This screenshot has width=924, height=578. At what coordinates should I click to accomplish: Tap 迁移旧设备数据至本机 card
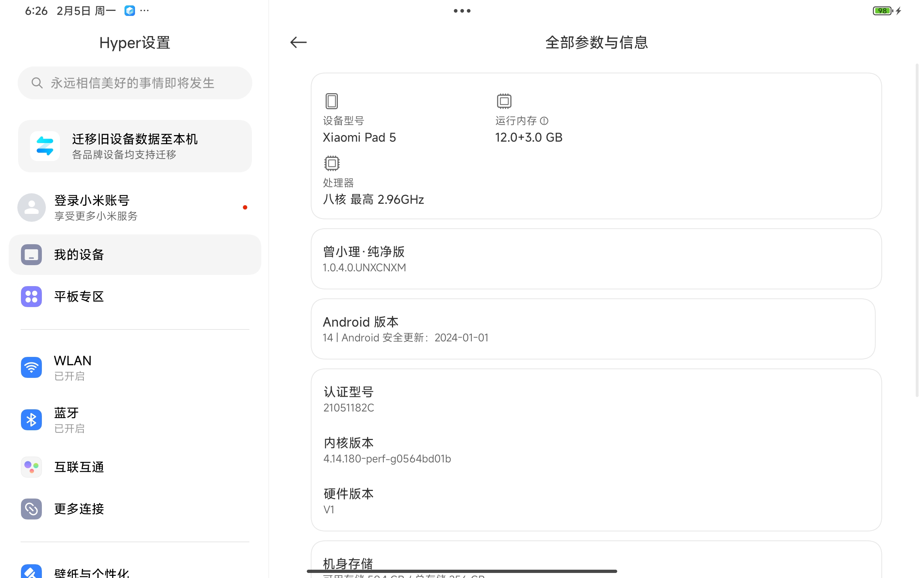click(135, 146)
